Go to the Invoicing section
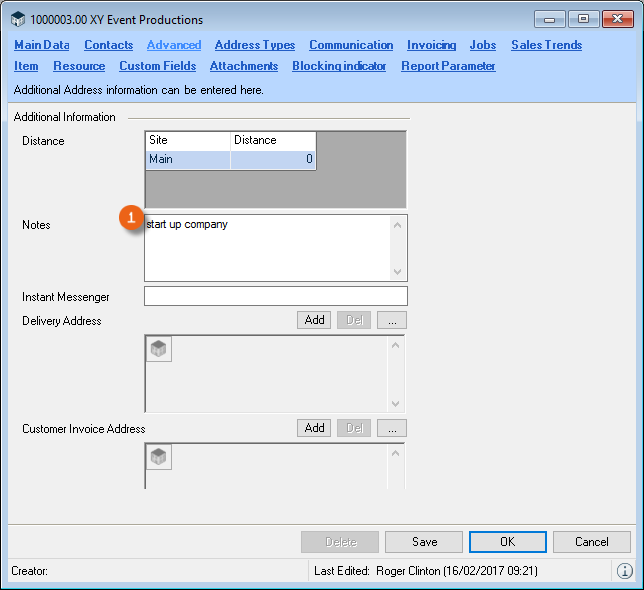 431,45
